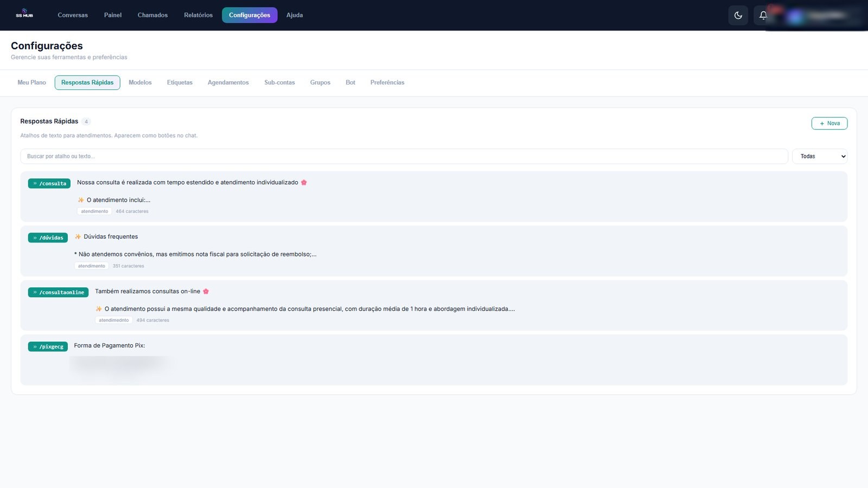Open the Agendamentos tab
Image resolution: width=868 pixels, height=488 pixels.
click(x=228, y=82)
